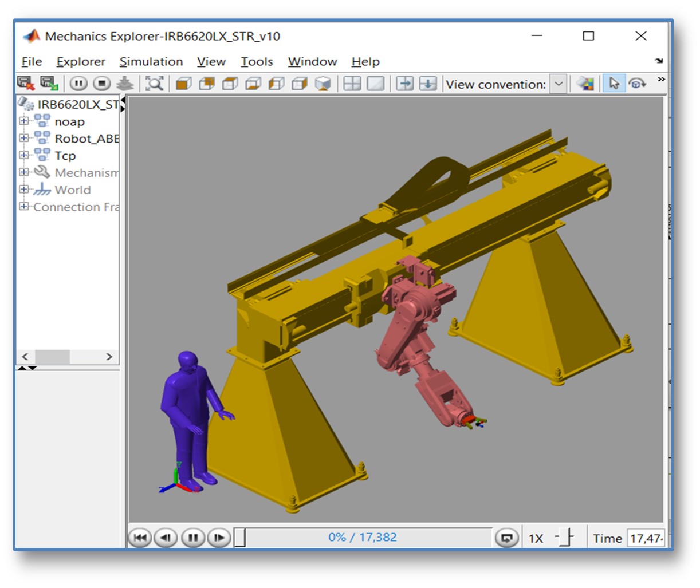
Task: Switch to the bottom view cube
Action: point(253,84)
